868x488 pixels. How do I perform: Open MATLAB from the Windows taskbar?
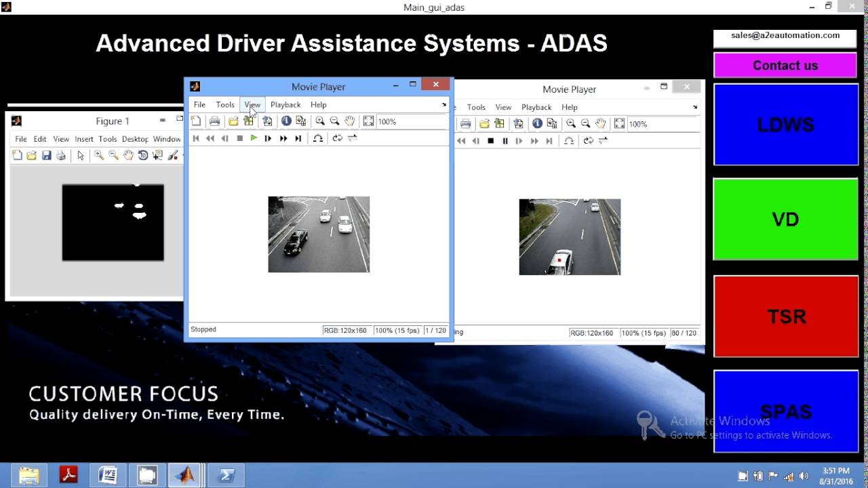(x=185, y=475)
